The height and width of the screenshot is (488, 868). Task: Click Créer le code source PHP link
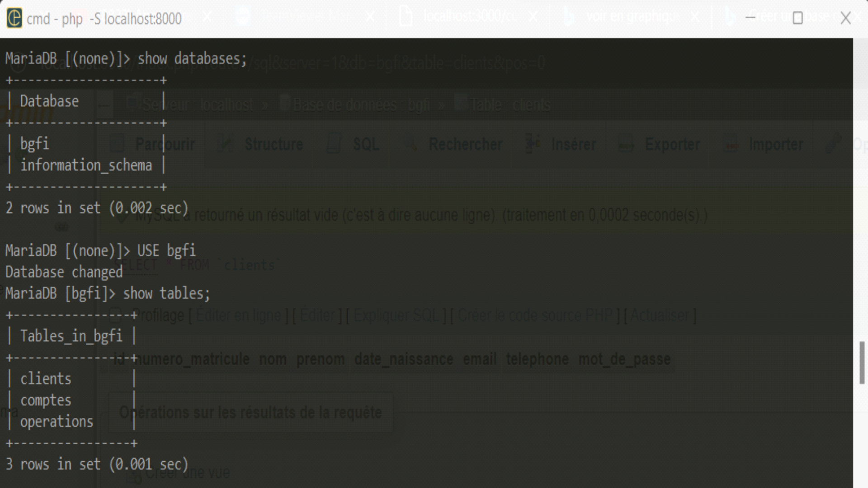click(x=535, y=315)
